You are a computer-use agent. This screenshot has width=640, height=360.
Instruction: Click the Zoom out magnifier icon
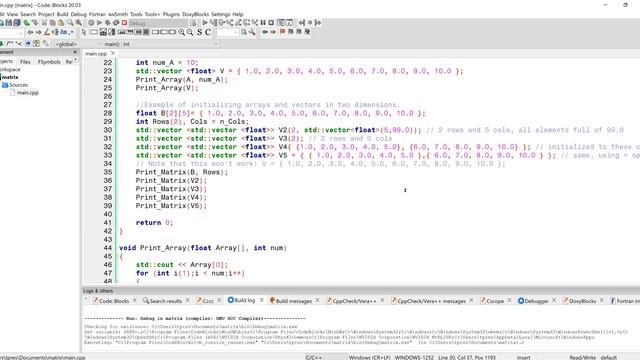[190, 32]
